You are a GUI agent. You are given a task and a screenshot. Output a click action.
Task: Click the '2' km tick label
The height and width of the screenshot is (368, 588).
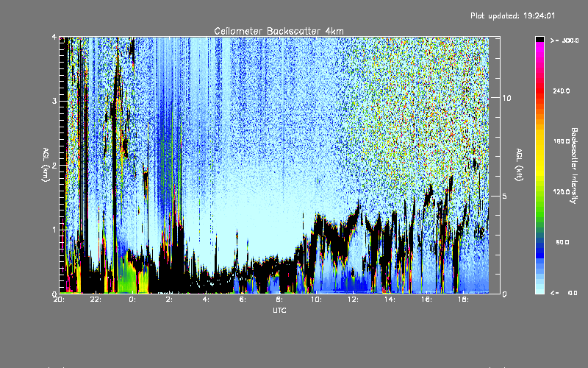[54, 166]
